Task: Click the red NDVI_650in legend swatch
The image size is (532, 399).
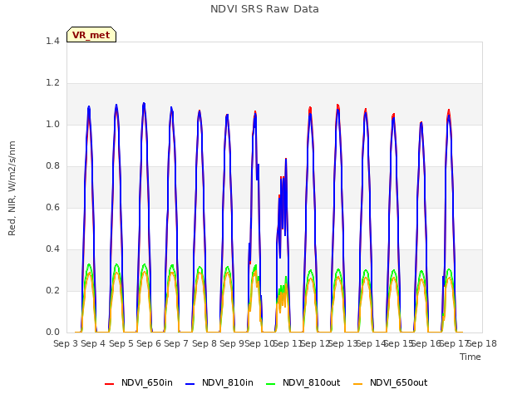Action: [x=109, y=384]
